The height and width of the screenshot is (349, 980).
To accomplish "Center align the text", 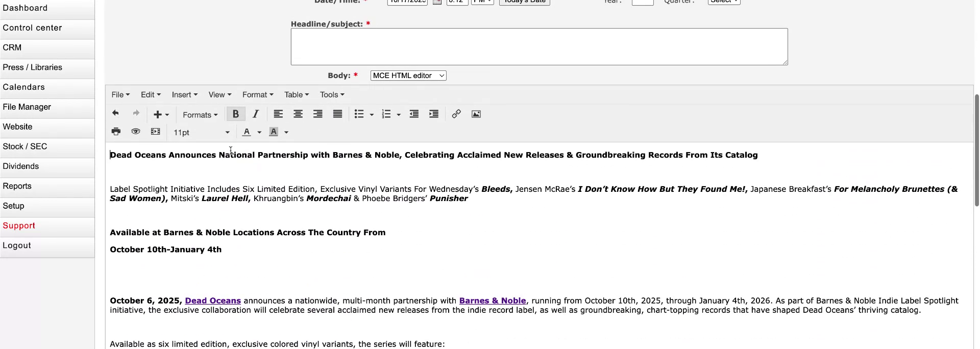I will [x=298, y=114].
